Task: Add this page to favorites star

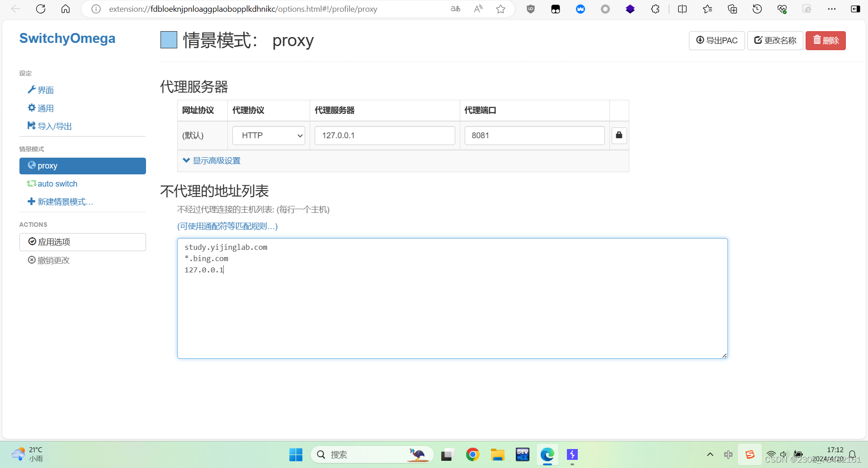Action: coord(500,9)
